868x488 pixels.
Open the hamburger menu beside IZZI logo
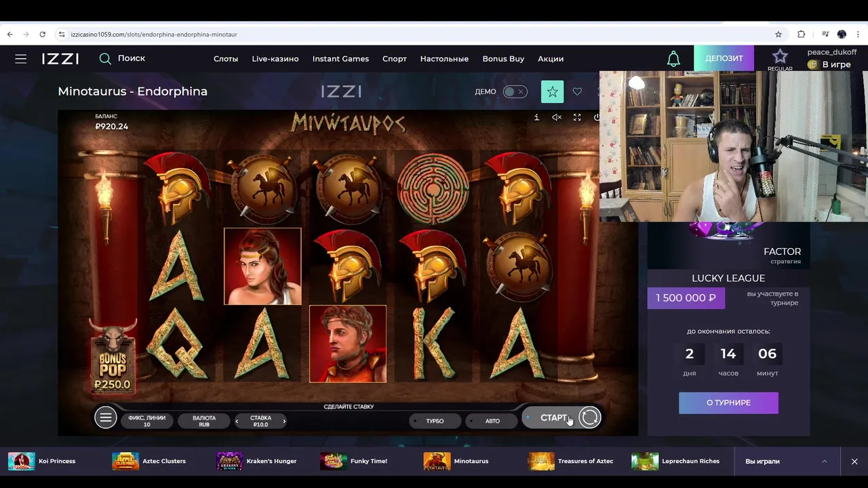pos(21,59)
